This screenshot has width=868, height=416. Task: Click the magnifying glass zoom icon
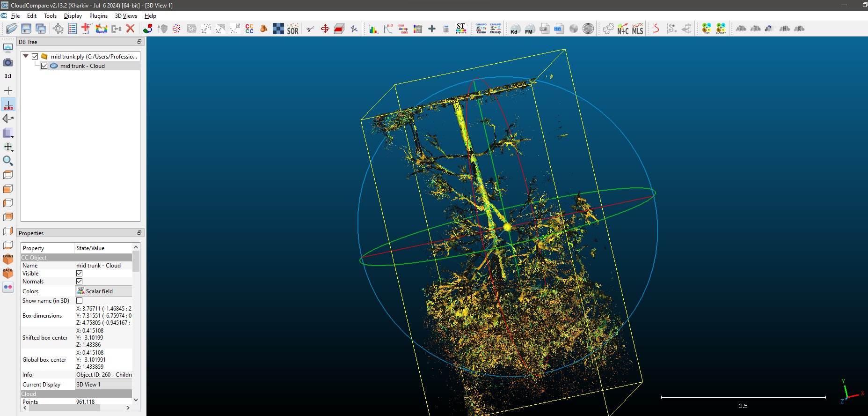8,161
